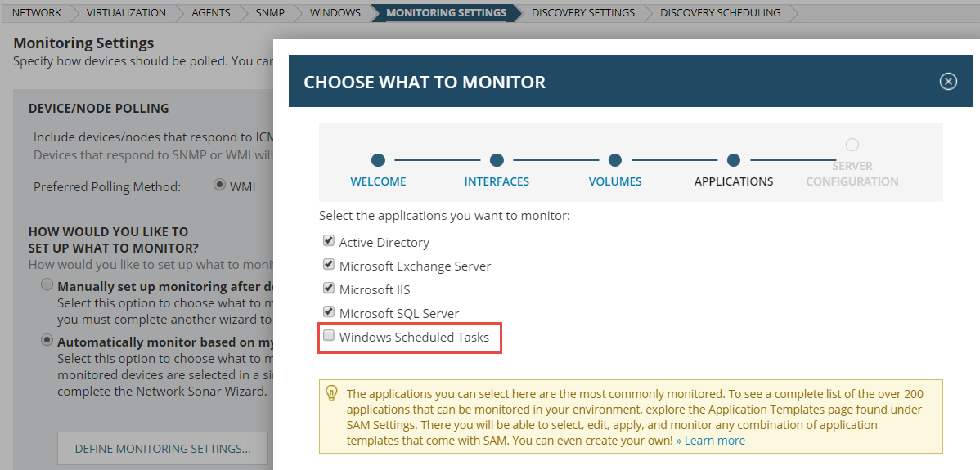The height and width of the screenshot is (470, 980).
Task: Enable Windows Scheduled Tasks checkbox
Action: [x=329, y=336]
